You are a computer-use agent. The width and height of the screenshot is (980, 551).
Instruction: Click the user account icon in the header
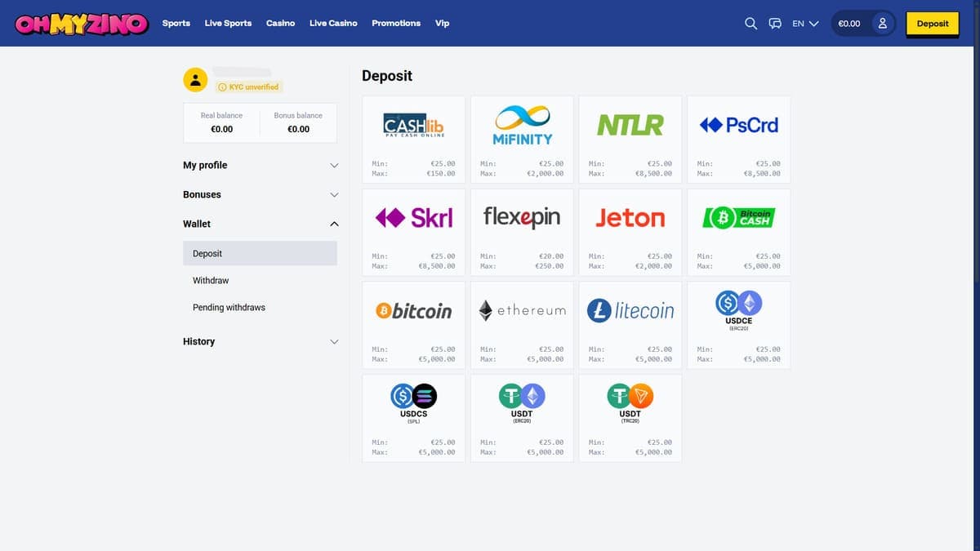882,24
